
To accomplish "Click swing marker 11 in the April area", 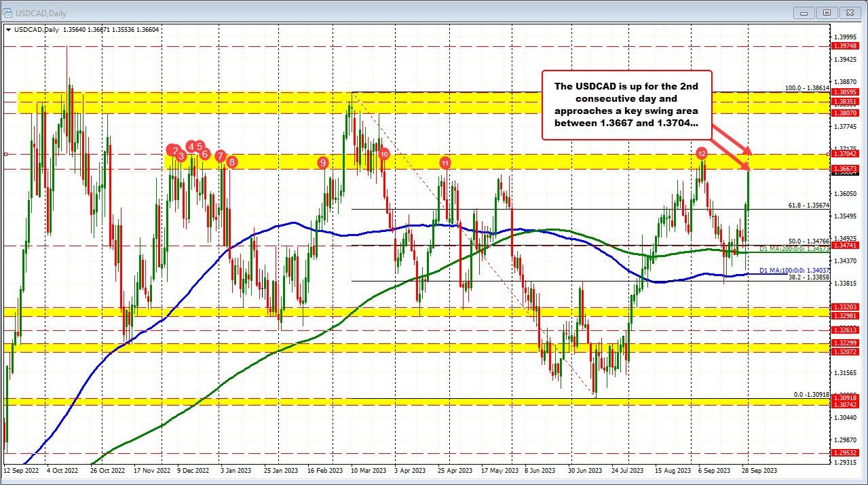I will point(446,163).
